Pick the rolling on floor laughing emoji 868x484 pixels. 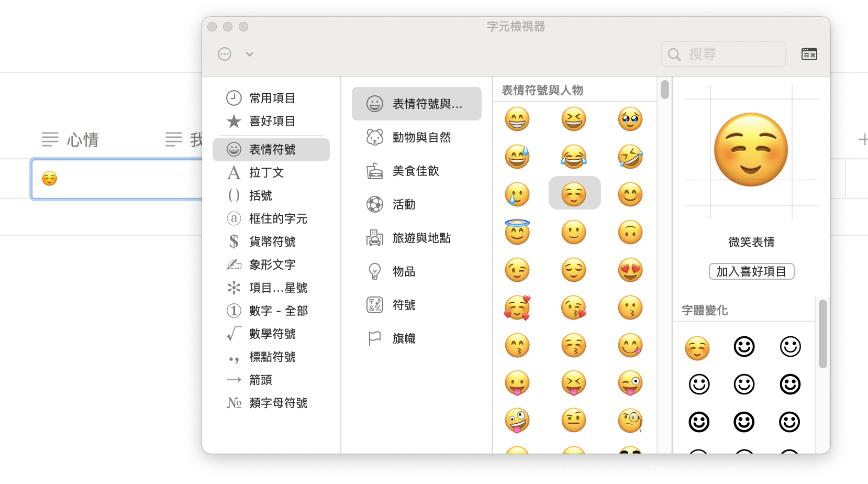click(630, 157)
